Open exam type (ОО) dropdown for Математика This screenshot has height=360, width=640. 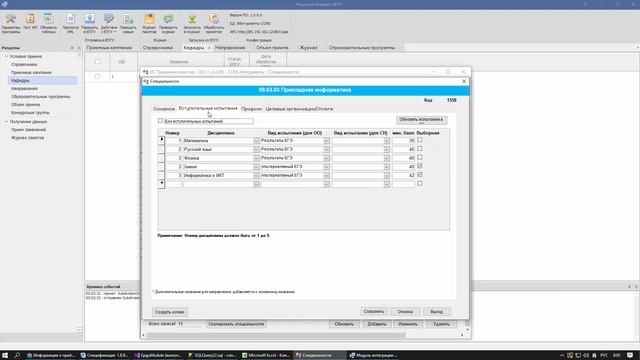(326, 140)
